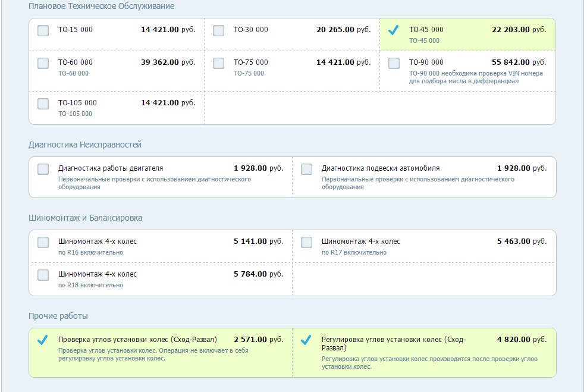Select ТО-90 000 service checkbox

(394, 63)
